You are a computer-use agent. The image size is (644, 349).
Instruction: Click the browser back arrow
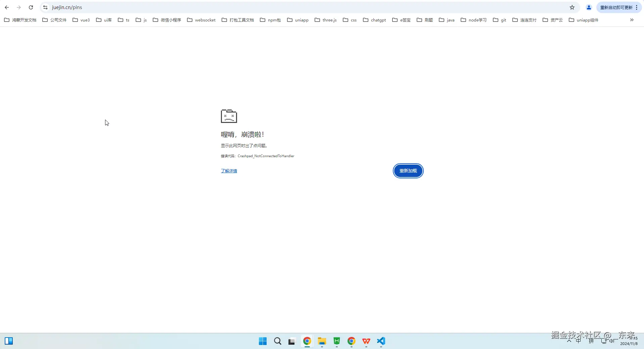pyautogui.click(x=7, y=7)
